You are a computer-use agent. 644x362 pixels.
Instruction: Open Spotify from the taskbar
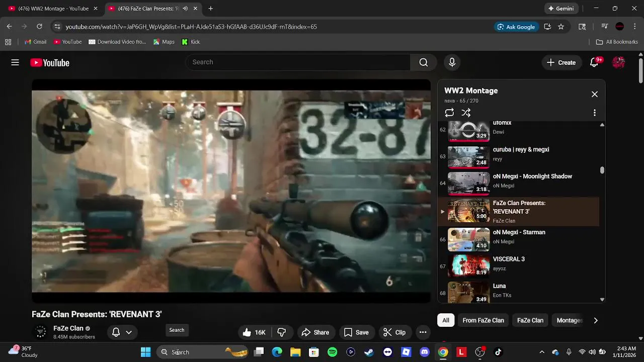pos(332,352)
